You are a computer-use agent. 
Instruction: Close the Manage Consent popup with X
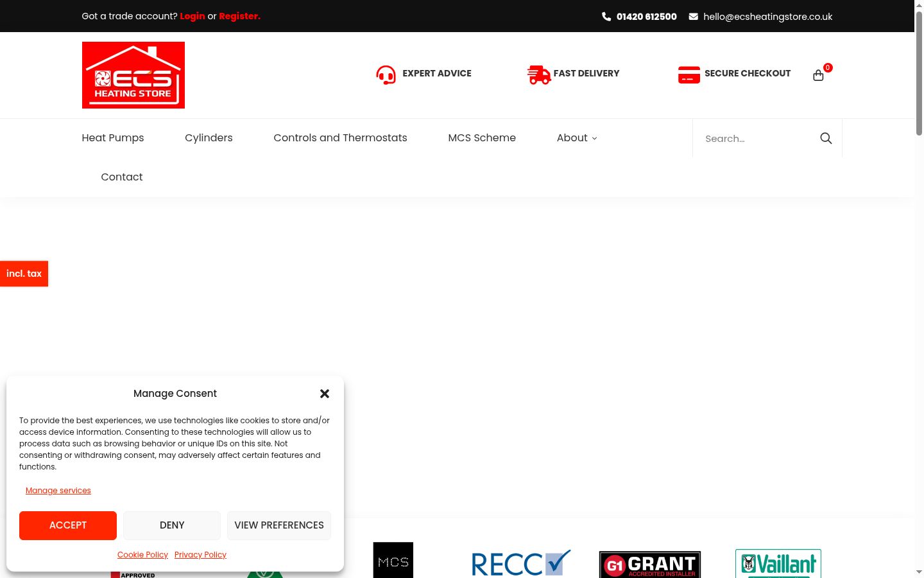pos(325,394)
